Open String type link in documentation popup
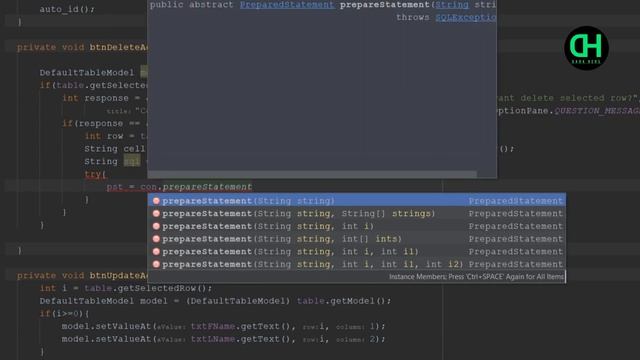Image resolution: width=640 pixels, height=360 pixels. click(x=452, y=5)
